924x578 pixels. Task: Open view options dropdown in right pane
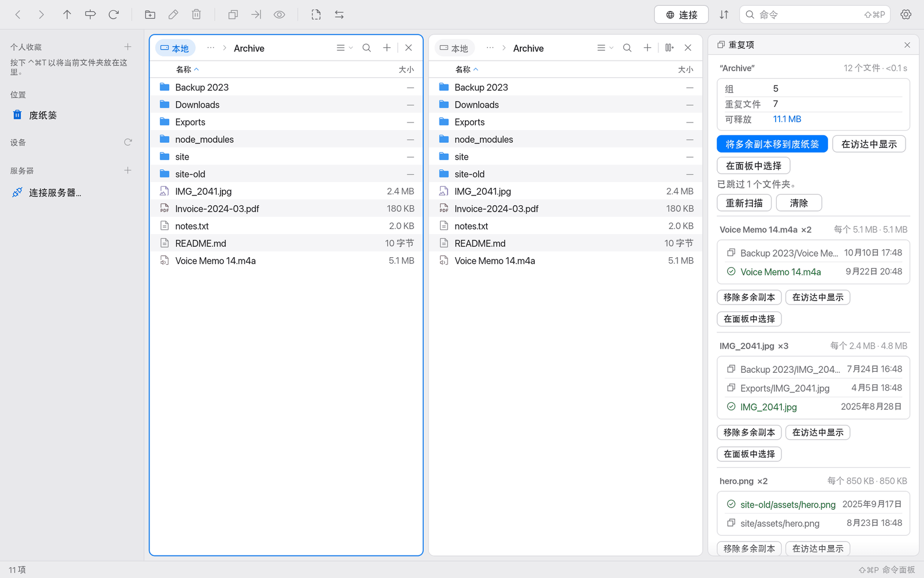pyautogui.click(x=605, y=48)
